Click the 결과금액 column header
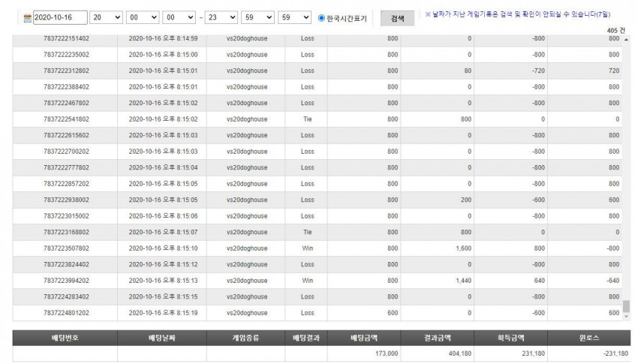Screen dimensions: 638x364 click(x=438, y=338)
